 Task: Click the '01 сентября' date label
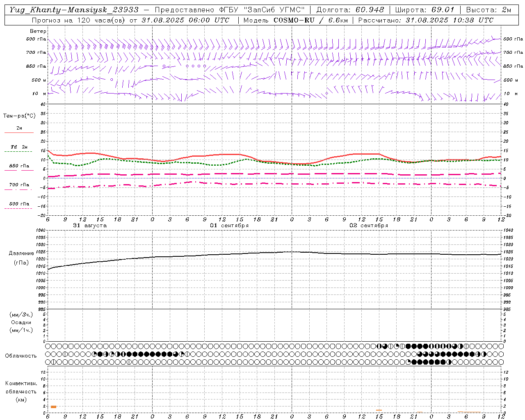pyautogui.click(x=229, y=226)
